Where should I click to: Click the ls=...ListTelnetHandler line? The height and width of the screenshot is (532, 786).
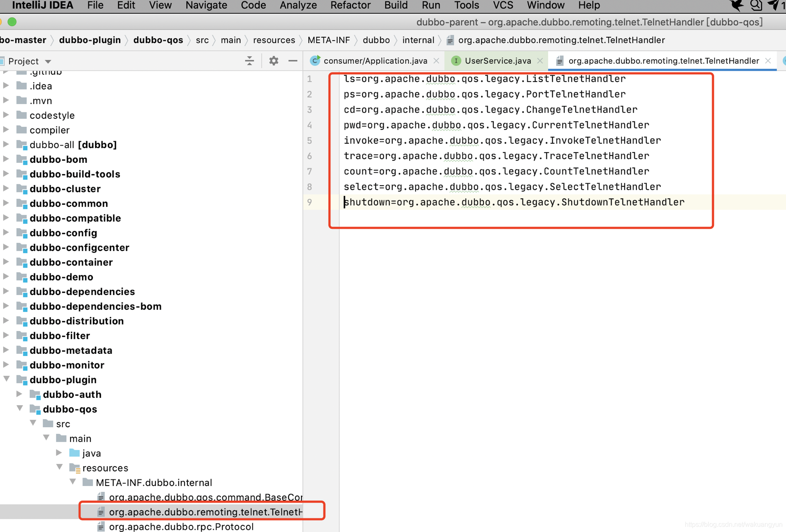485,79
